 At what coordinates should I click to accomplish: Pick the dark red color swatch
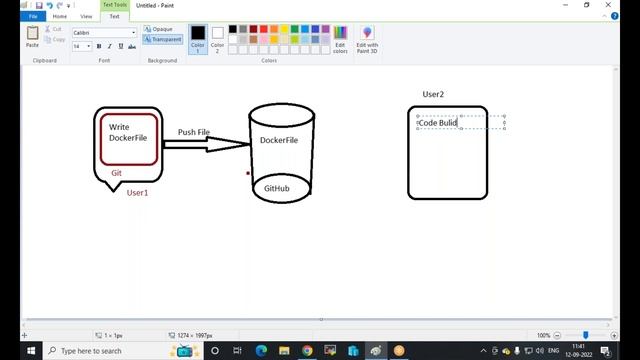coord(253,29)
